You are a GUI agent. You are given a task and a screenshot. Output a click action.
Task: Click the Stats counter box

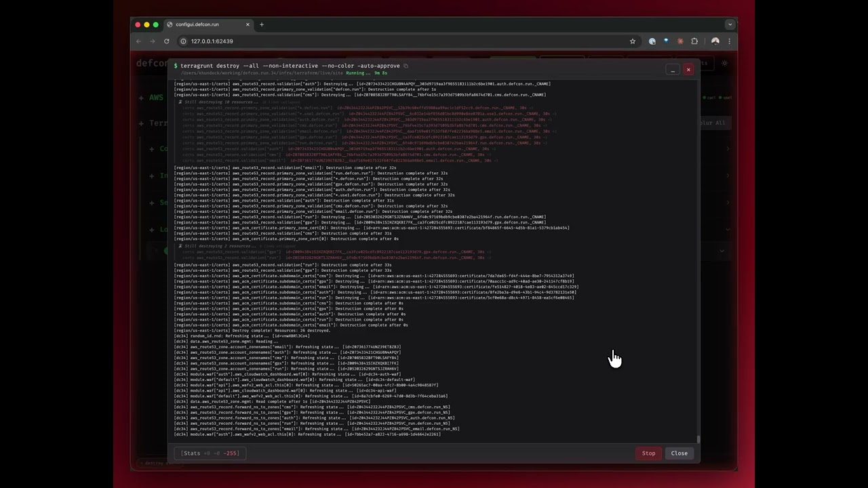[x=210, y=453]
